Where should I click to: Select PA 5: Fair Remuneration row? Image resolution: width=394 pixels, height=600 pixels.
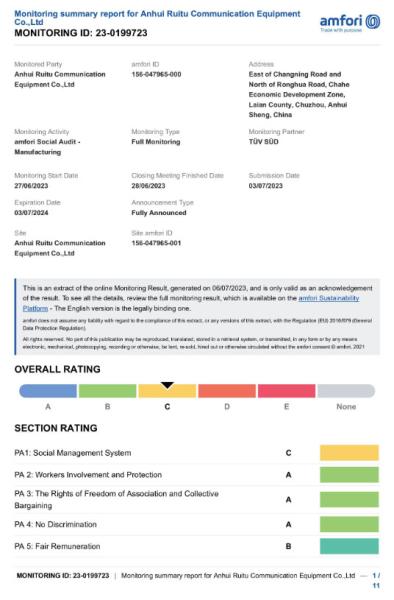[x=197, y=546]
